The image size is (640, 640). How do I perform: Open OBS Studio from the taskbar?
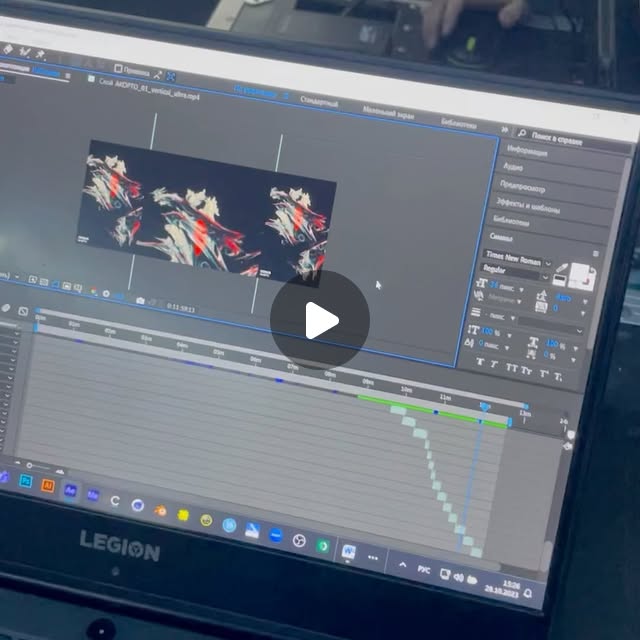point(299,540)
